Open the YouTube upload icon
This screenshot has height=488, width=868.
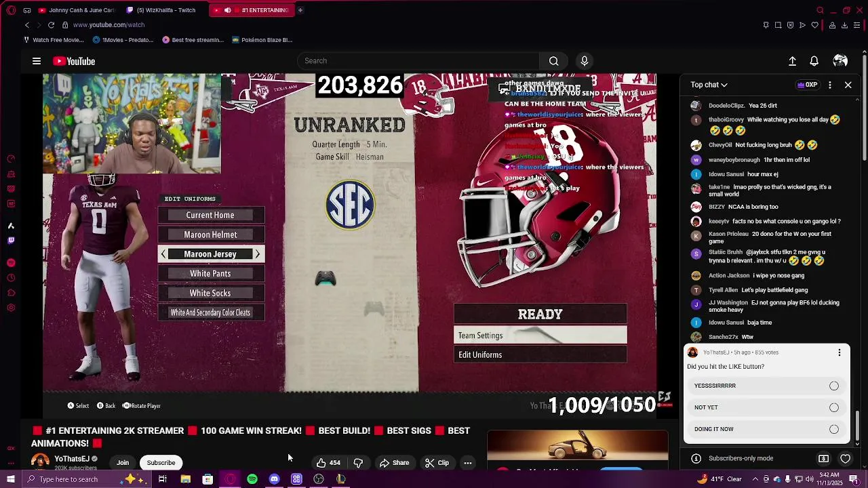[792, 61]
